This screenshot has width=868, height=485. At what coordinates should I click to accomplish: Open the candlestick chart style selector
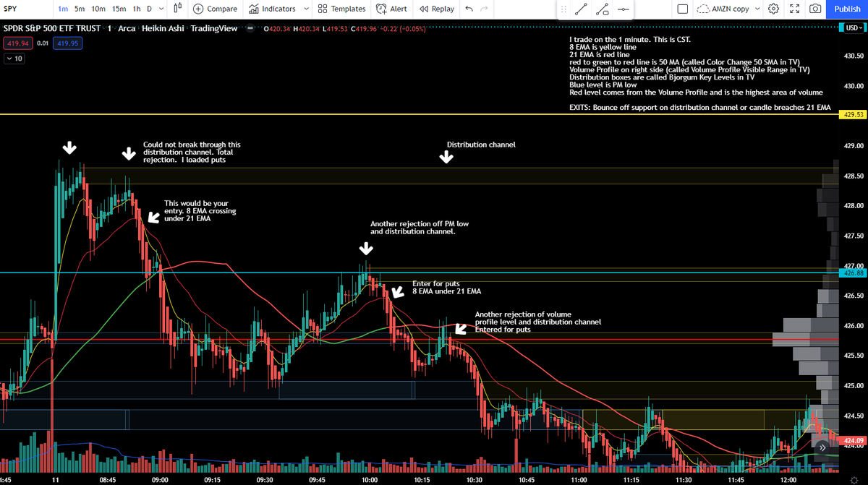pyautogui.click(x=178, y=9)
